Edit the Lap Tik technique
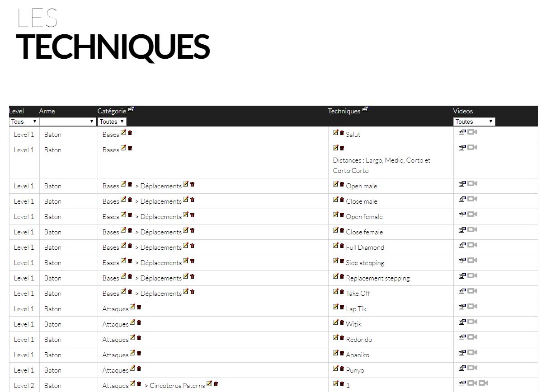 click(x=335, y=307)
